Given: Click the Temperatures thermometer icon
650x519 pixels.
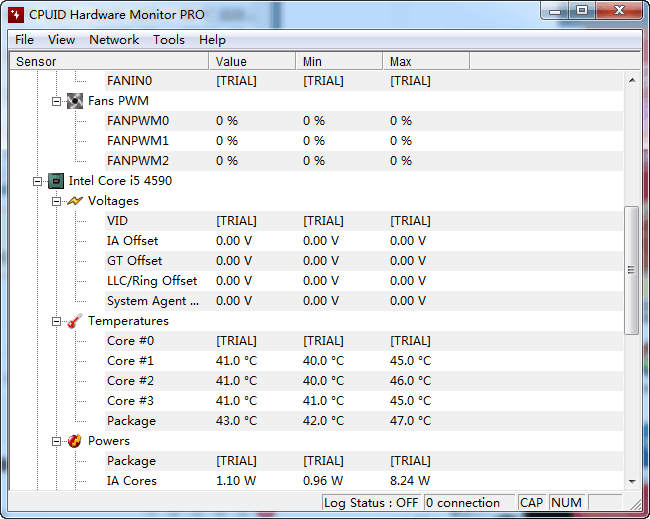Looking at the screenshot, I should (75, 321).
